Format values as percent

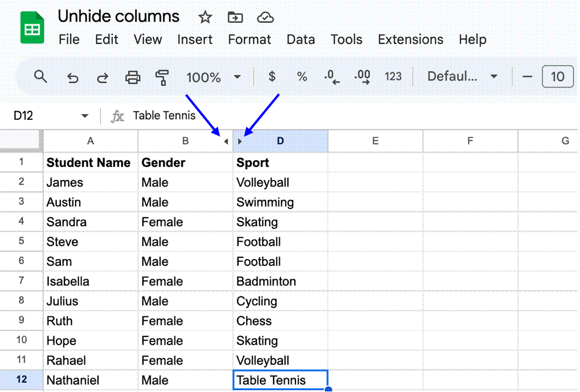tap(302, 77)
